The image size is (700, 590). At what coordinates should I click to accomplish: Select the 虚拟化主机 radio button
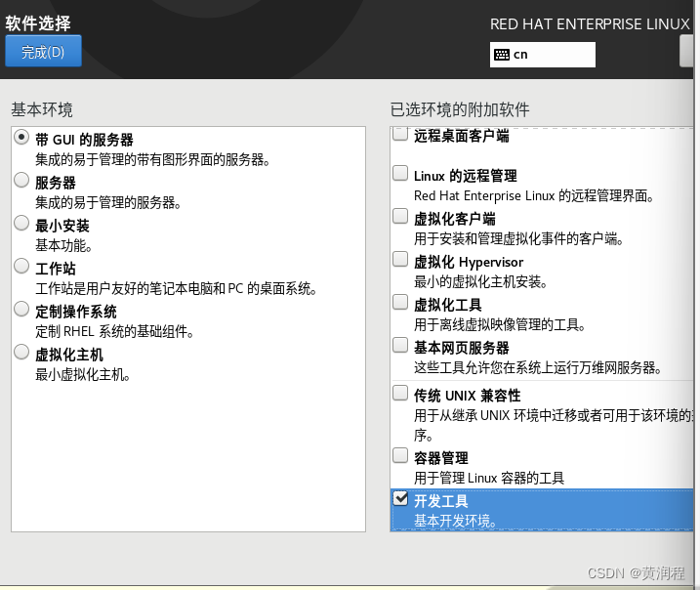(x=21, y=352)
